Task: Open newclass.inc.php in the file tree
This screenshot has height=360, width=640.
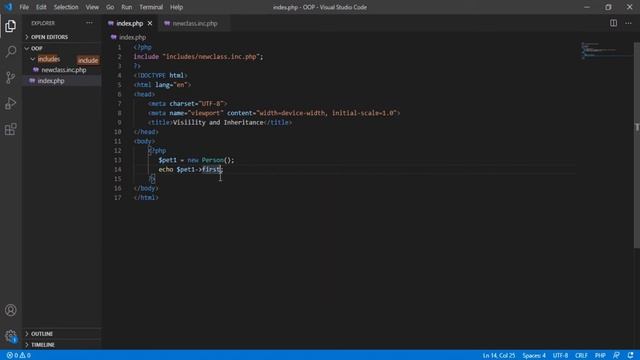Action: coord(64,70)
